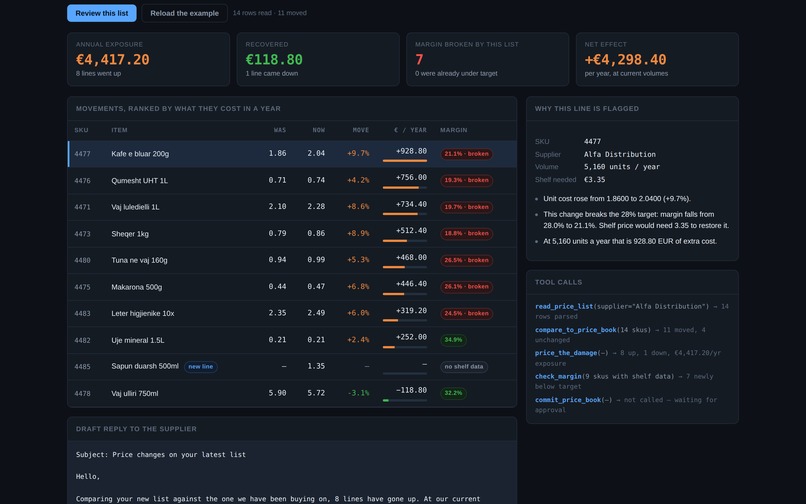Click the €118.80 recovered figure
This screenshot has height=504, width=806.
(x=274, y=60)
